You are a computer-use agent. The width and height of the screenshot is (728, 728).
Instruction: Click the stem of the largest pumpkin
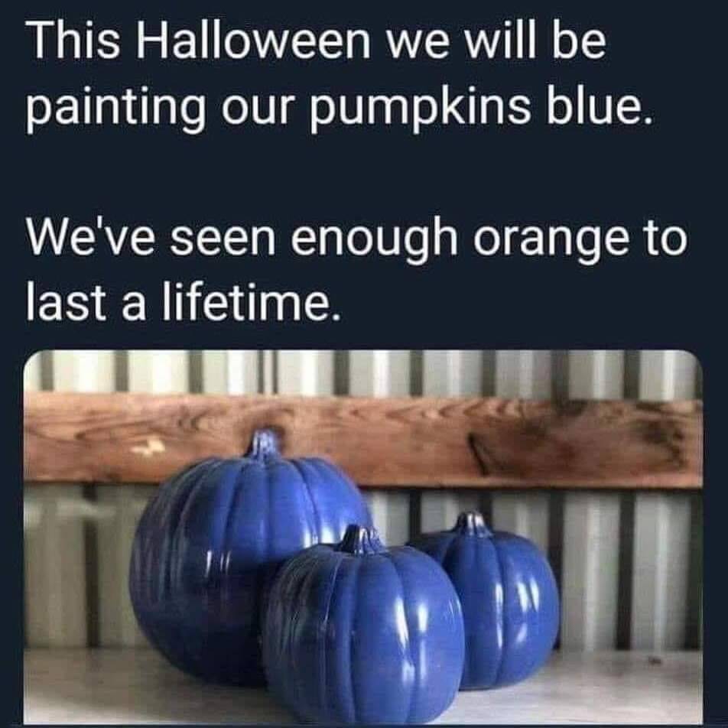[264, 446]
